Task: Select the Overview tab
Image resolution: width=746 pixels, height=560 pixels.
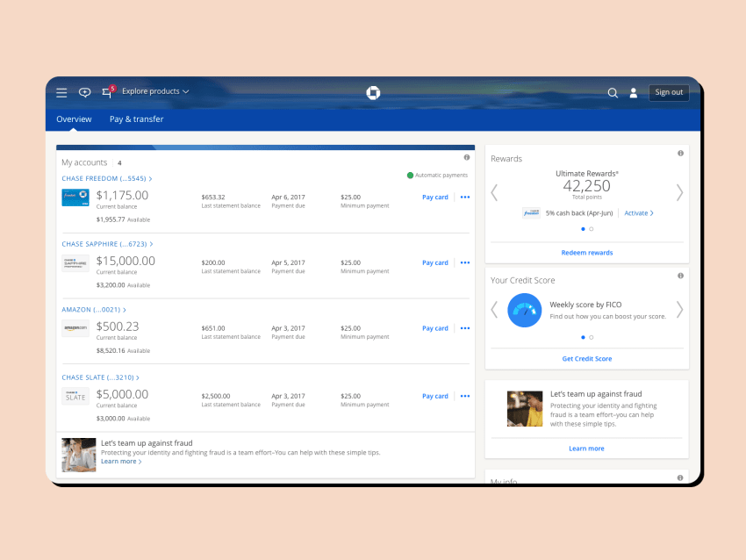Action: click(74, 118)
